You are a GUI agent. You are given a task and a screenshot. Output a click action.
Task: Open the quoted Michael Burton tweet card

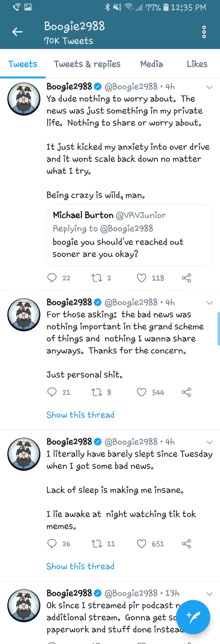[x=130, y=235]
